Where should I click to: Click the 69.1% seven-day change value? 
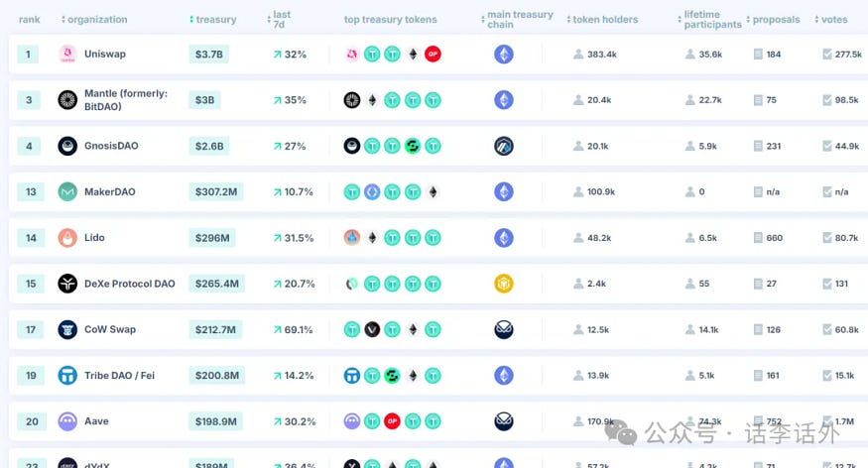click(299, 330)
